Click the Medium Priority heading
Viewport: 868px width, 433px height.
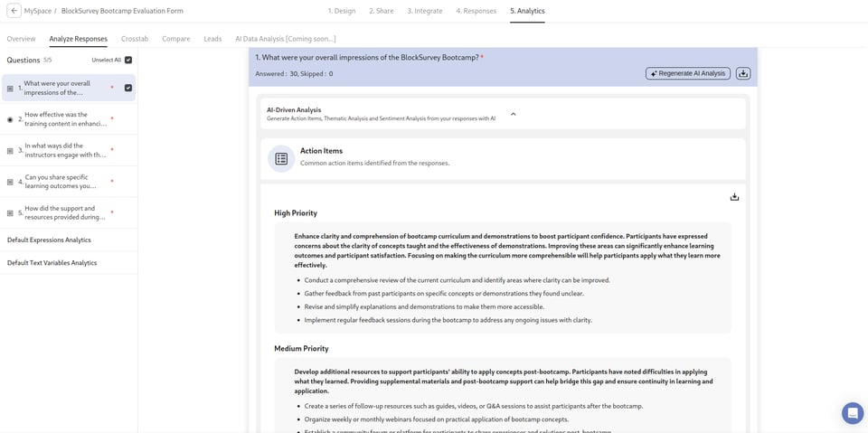(301, 348)
